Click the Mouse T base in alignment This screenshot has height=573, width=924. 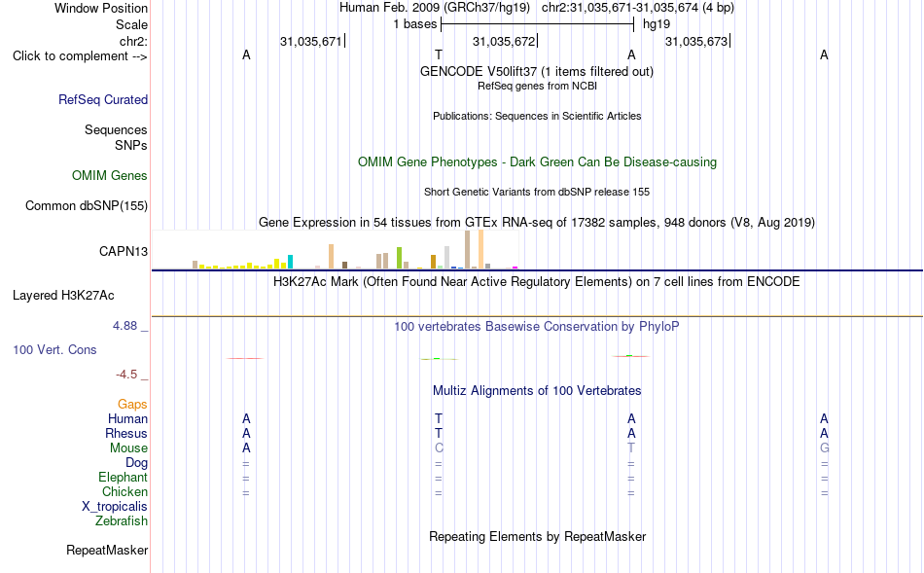click(x=631, y=448)
